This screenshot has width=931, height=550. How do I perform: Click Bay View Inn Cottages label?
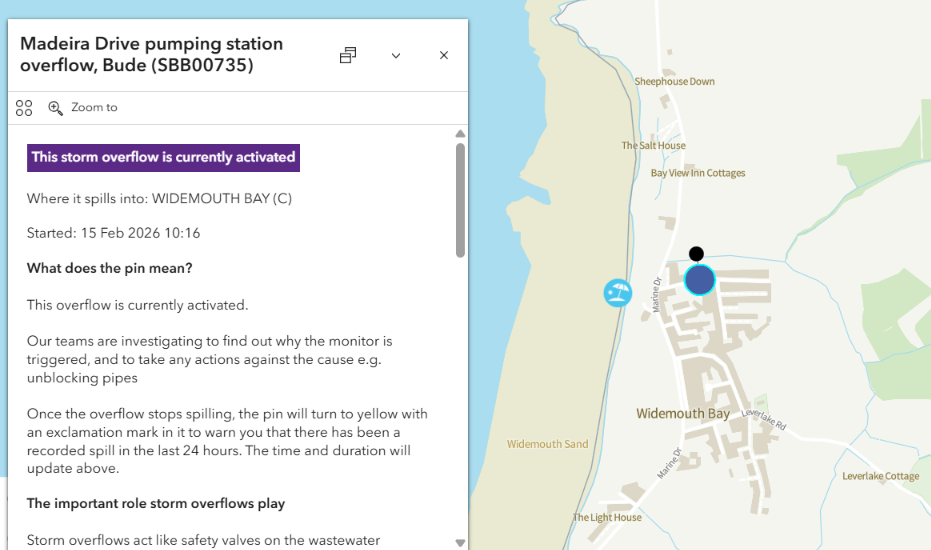click(x=698, y=173)
